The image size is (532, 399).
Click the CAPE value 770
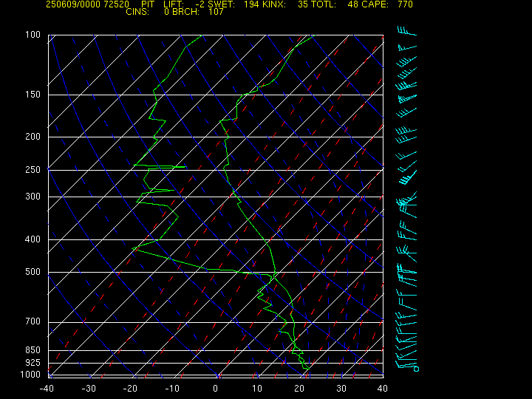click(x=406, y=4)
